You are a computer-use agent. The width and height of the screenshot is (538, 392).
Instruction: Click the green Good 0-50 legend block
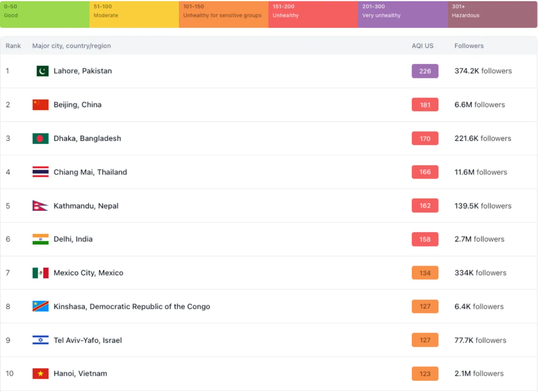pyautogui.click(x=45, y=14)
